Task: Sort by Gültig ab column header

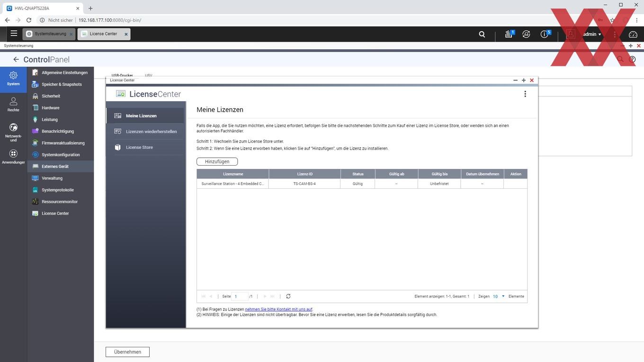Action: [396, 174]
